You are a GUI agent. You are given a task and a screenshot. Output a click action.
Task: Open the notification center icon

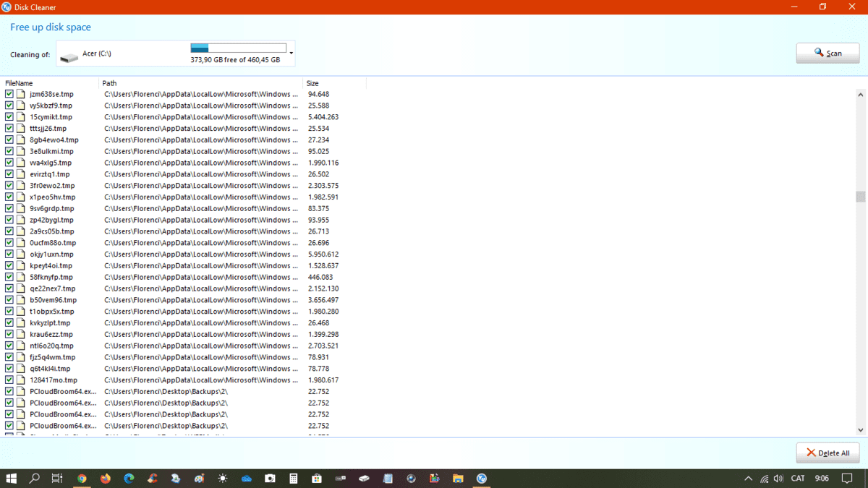tap(847, 479)
